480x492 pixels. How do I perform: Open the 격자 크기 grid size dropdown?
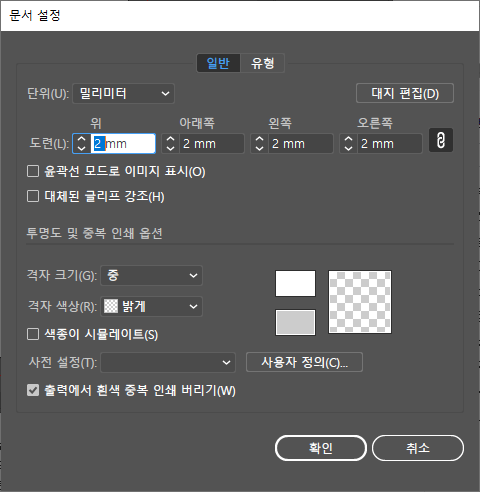pos(151,275)
